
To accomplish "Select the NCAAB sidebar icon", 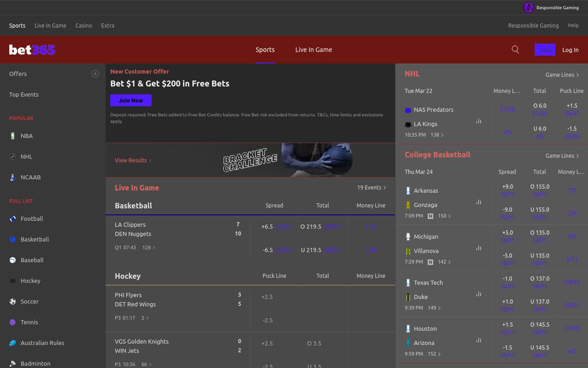I will tap(13, 177).
